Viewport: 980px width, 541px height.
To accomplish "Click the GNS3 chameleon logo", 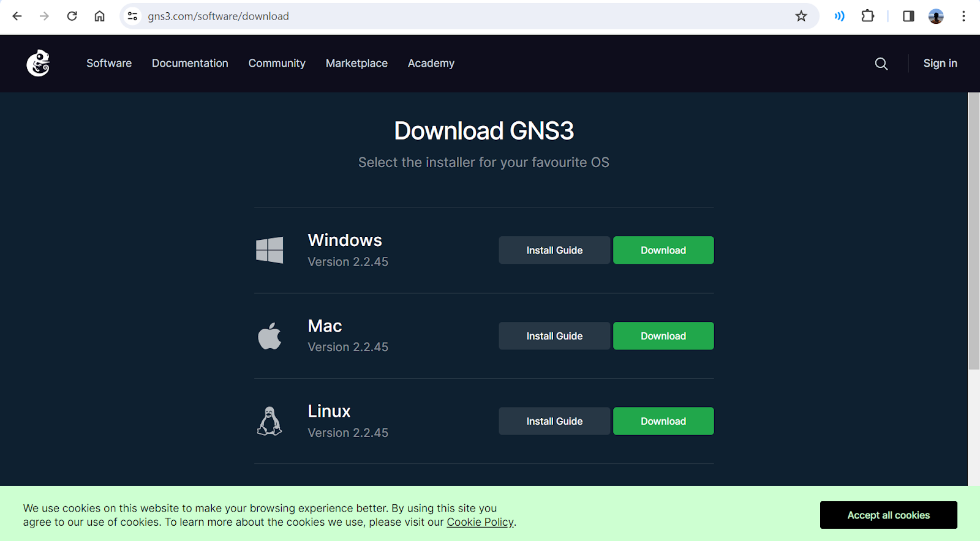I will [38, 63].
